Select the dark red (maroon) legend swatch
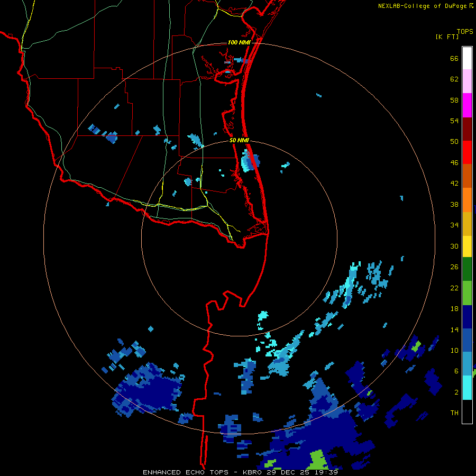This screenshot has width=476, height=476. click(467, 129)
